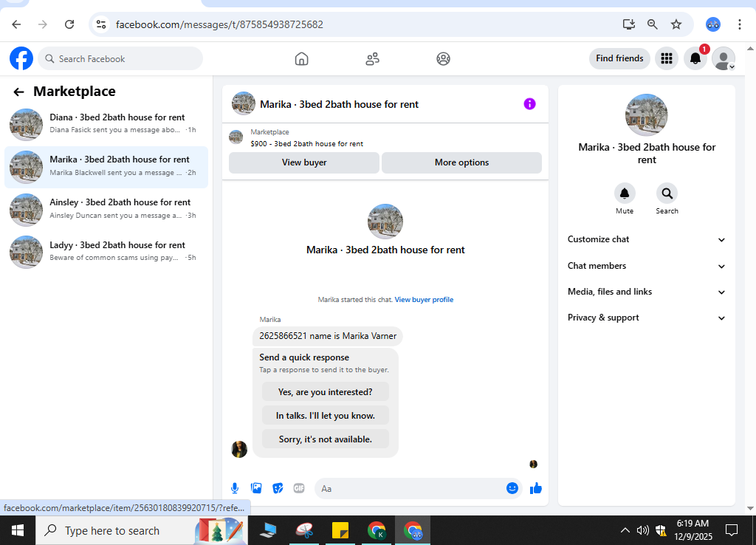Expand the Chat members section
The image size is (756, 545).
point(647,266)
